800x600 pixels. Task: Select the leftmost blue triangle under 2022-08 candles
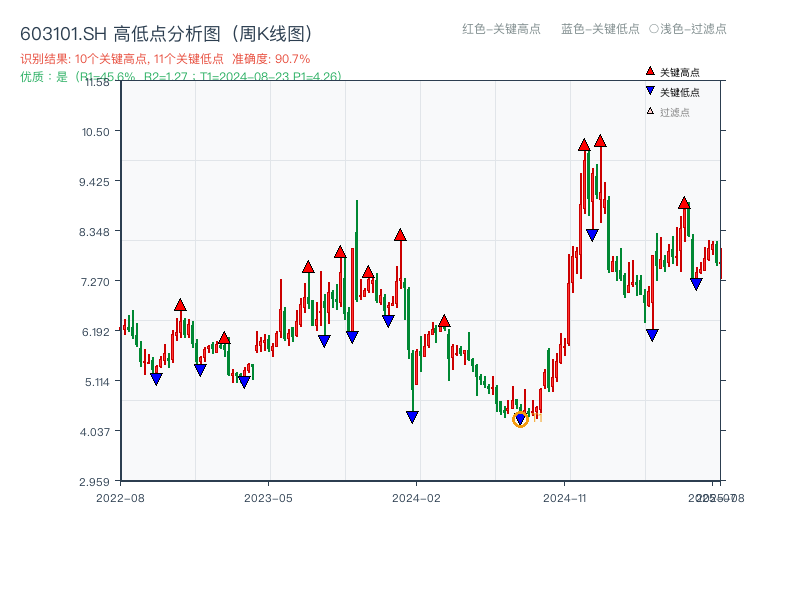click(156, 379)
